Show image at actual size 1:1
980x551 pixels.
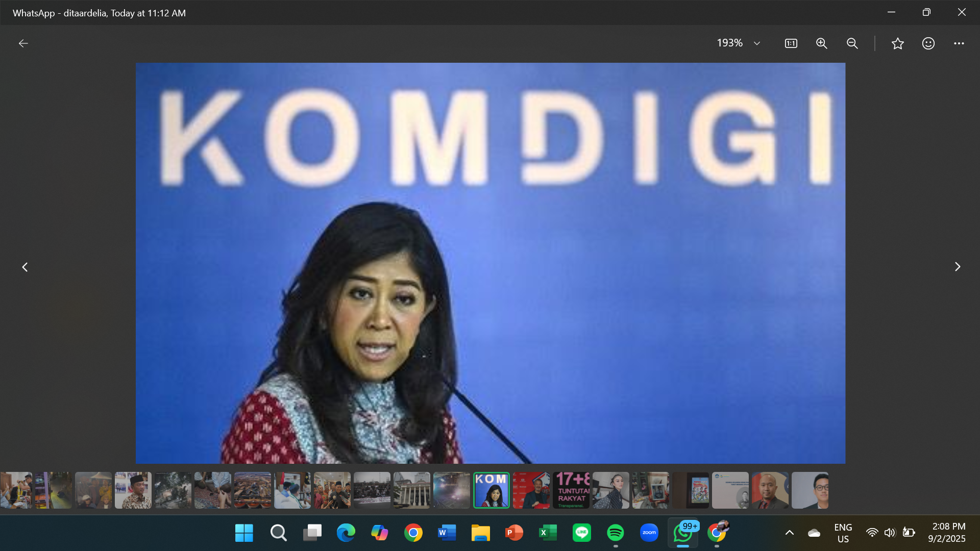791,43
